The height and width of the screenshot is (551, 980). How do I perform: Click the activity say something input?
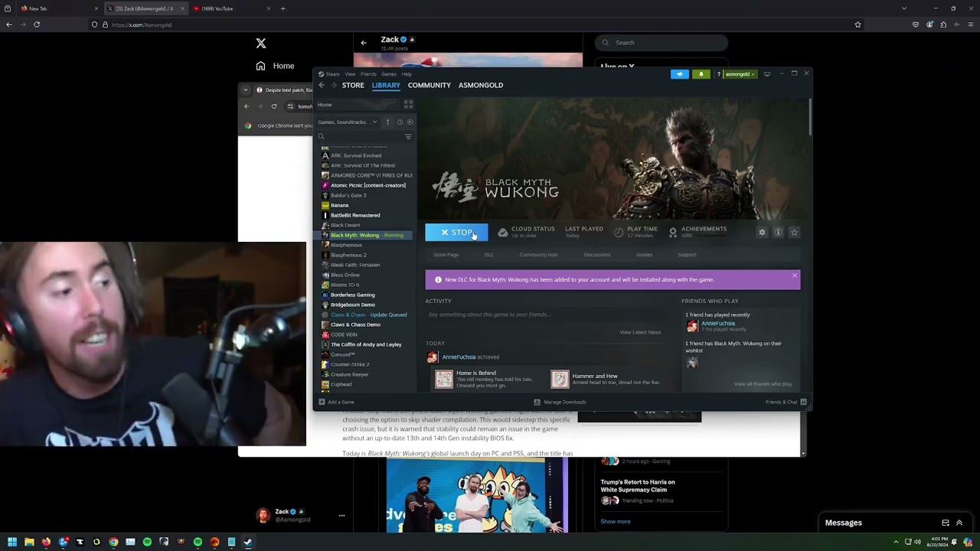544,315
